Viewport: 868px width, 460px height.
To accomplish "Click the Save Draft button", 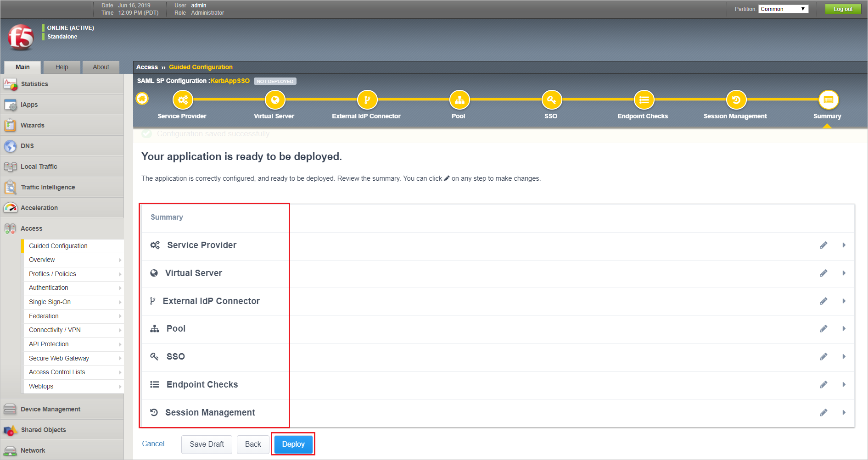I will click(207, 444).
